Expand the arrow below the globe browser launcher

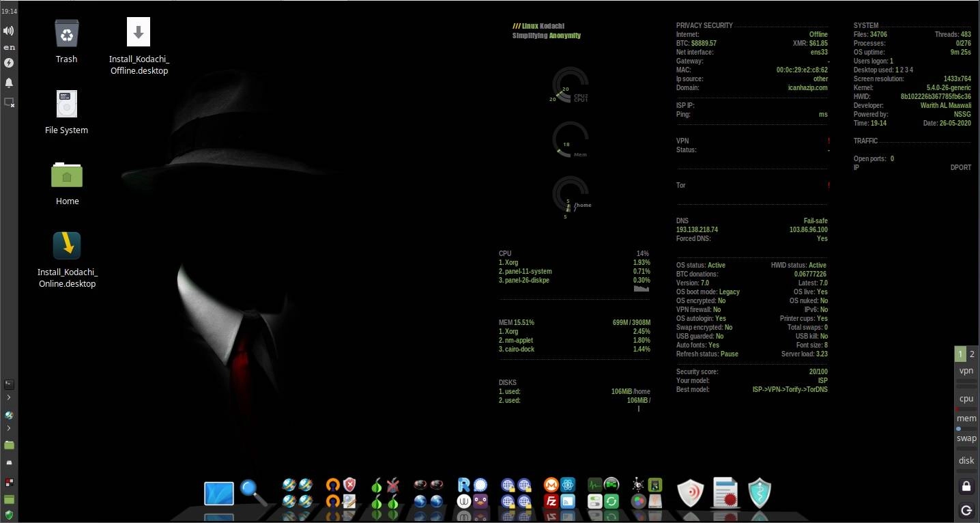tap(9, 428)
